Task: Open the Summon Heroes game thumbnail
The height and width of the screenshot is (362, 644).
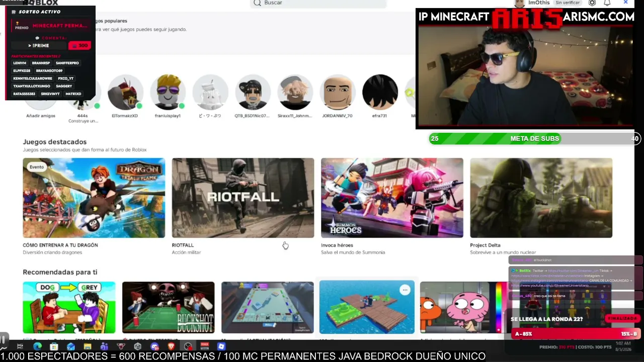Action: point(392,198)
